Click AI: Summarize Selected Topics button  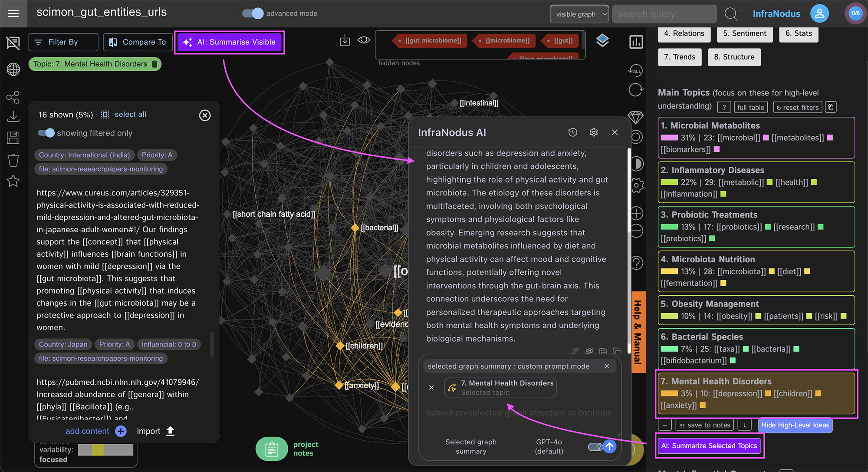click(x=709, y=446)
